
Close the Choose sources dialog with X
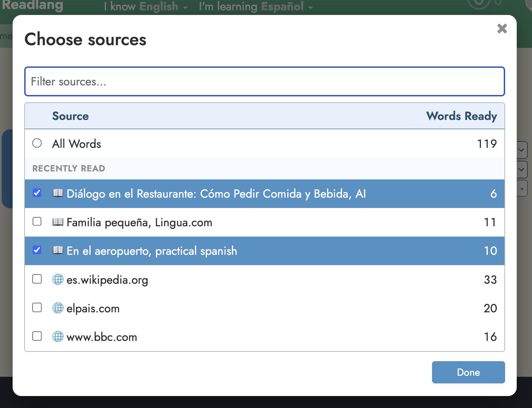[502, 29]
